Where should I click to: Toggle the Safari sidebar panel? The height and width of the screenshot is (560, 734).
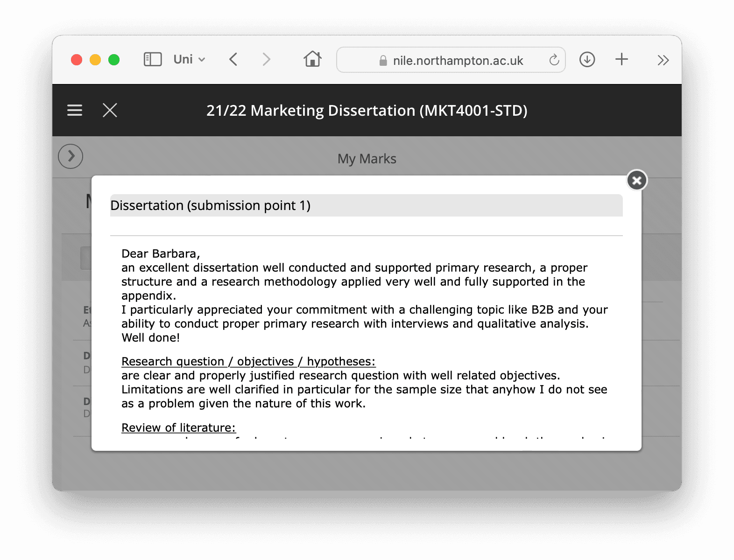click(152, 59)
